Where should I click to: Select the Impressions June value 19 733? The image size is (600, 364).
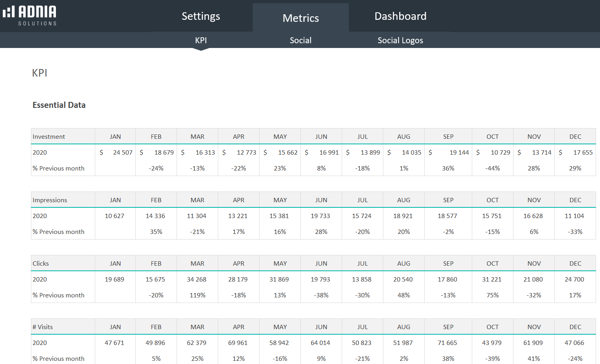320,216
